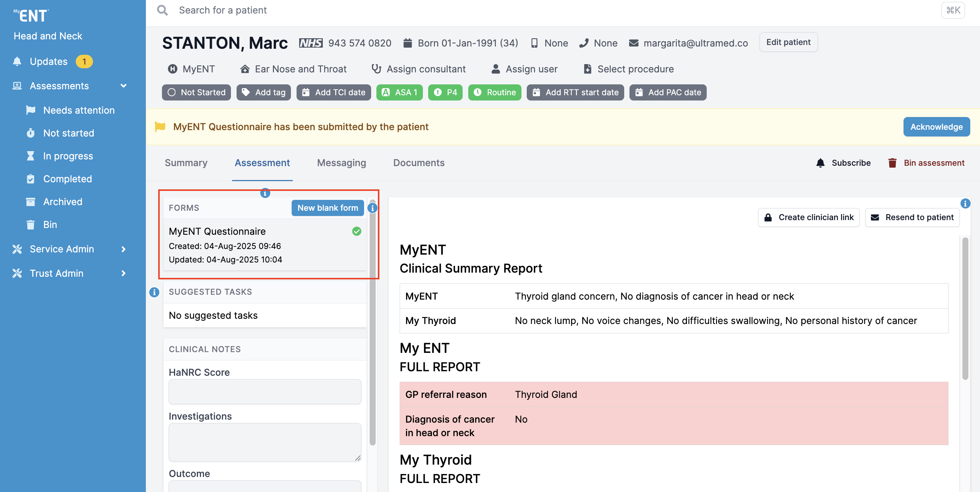The height and width of the screenshot is (492, 980).
Task: Click the Acknowledge button
Action: [936, 127]
